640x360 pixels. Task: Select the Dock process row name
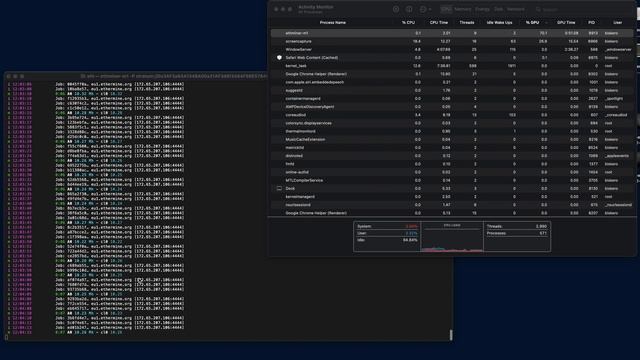click(290, 188)
